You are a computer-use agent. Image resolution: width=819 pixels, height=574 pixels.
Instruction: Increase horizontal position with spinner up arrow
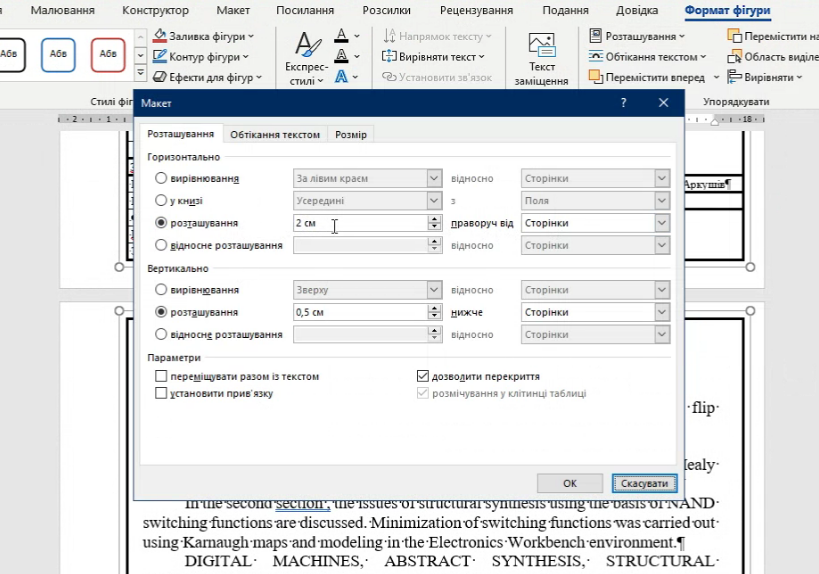(x=434, y=219)
